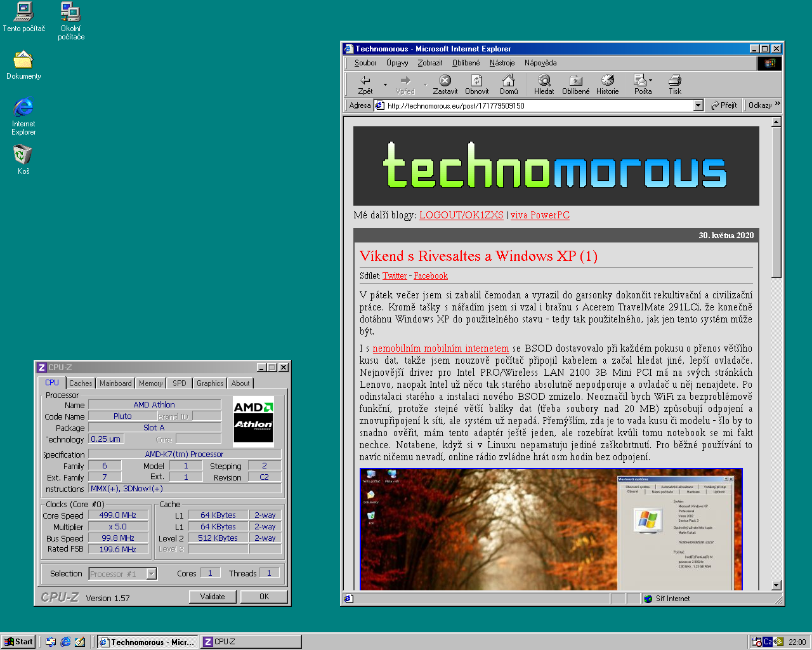Click the Print (Tisk) toolbar icon
The image size is (812, 650).
point(674,81)
